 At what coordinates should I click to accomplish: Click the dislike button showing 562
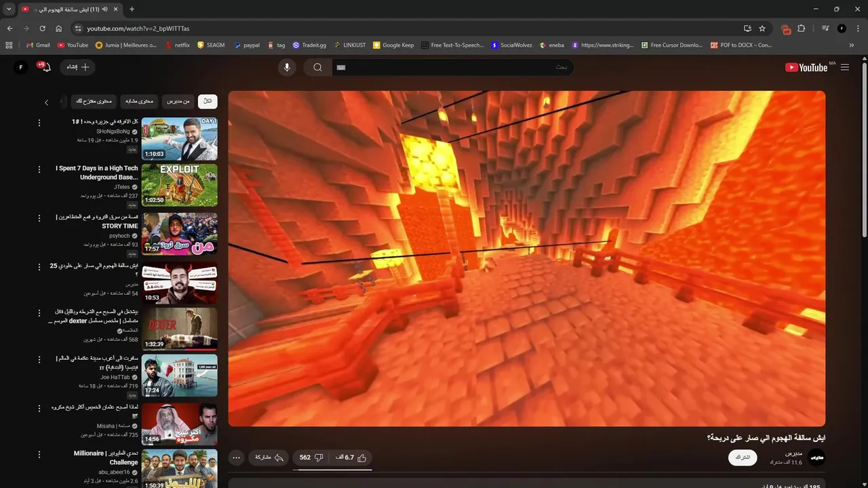tap(311, 457)
